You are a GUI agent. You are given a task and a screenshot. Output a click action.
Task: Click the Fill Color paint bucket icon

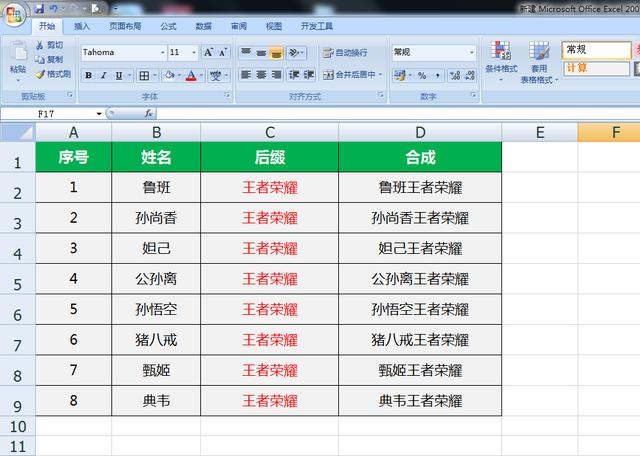tap(169, 76)
